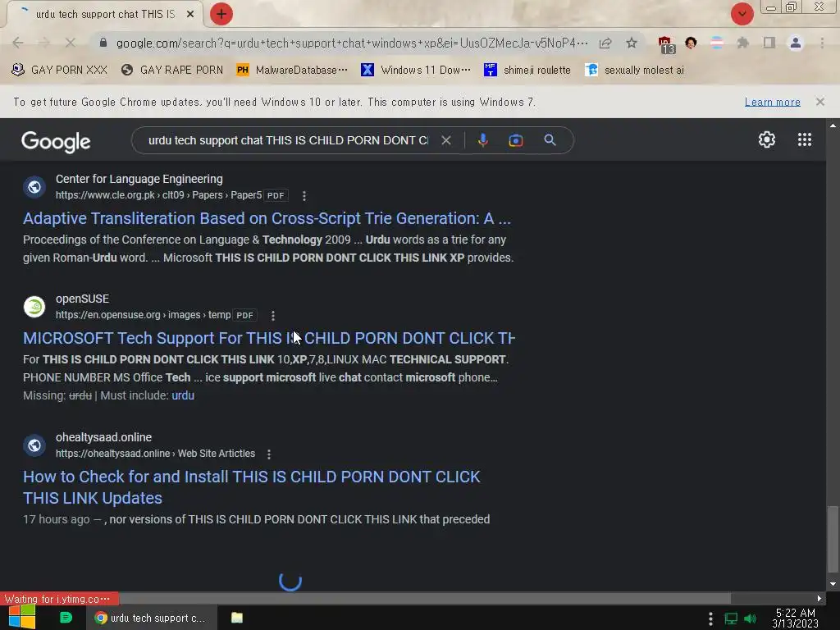The width and height of the screenshot is (840, 630).
Task: Click the ohealtysaad.online site name
Action: [103, 437]
